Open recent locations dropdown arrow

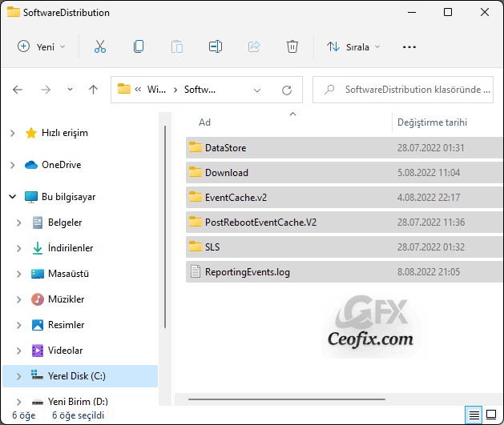pyautogui.click(x=70, y=90)
